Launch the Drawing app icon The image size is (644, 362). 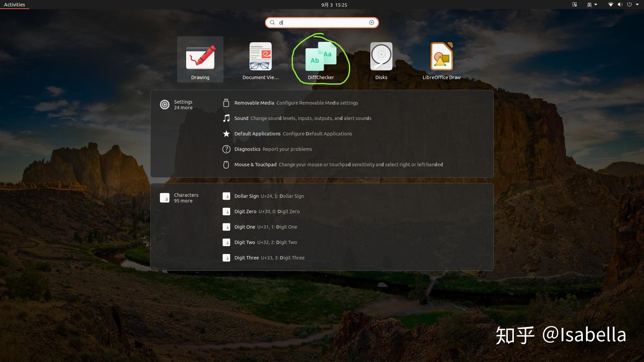coord(200,59)
